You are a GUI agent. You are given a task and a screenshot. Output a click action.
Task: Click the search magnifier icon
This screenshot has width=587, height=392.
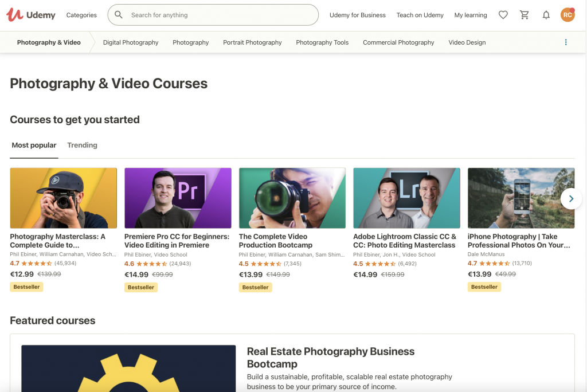pos(119,15)
